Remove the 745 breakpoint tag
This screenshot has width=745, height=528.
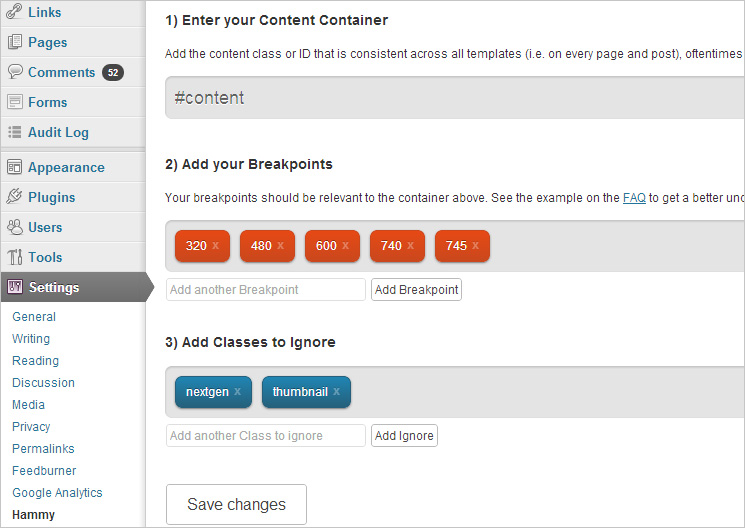click(475, 246)
